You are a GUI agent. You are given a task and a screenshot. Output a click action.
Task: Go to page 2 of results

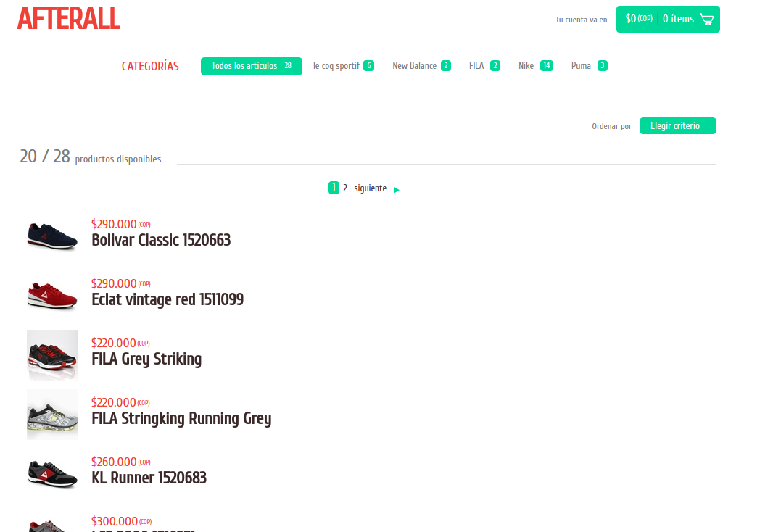[x=345, y=188]
